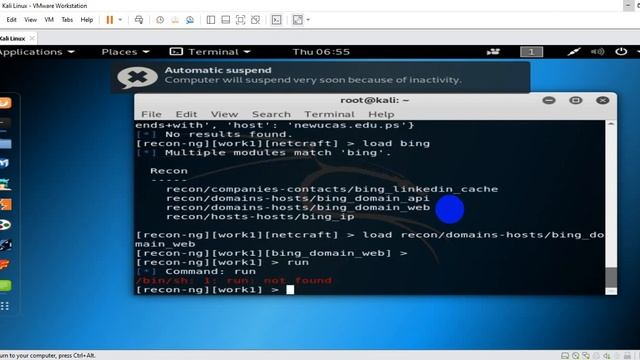Click the Show Applications grid icon in dock
The height and width of the screenshot is (360, 640).
point(5,306)
